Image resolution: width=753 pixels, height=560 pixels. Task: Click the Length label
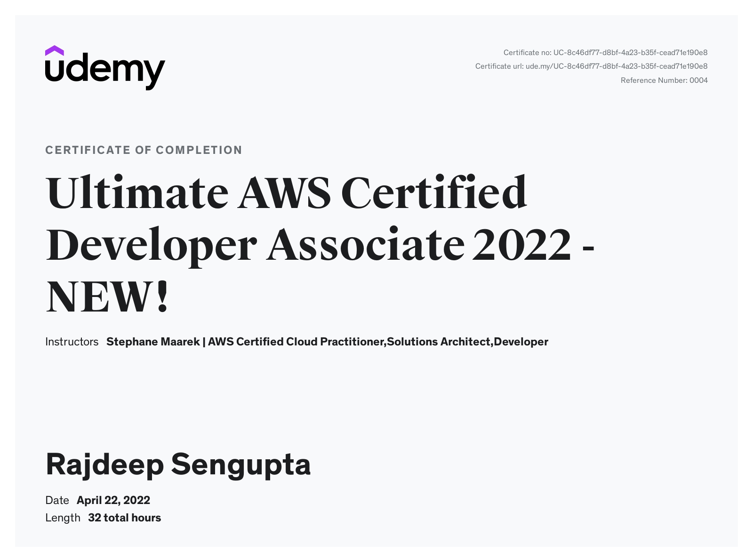pyautogui.click(x=63, y=518)
